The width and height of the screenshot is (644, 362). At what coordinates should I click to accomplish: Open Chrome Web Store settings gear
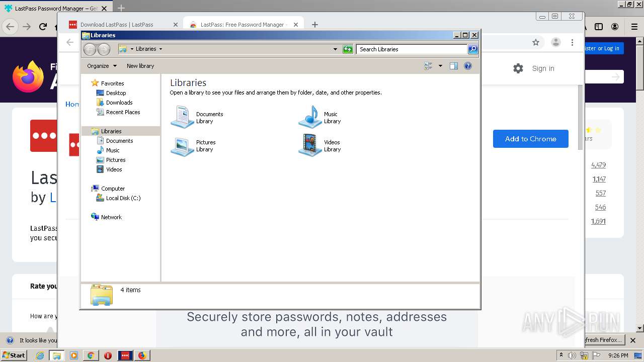[518, 68]
